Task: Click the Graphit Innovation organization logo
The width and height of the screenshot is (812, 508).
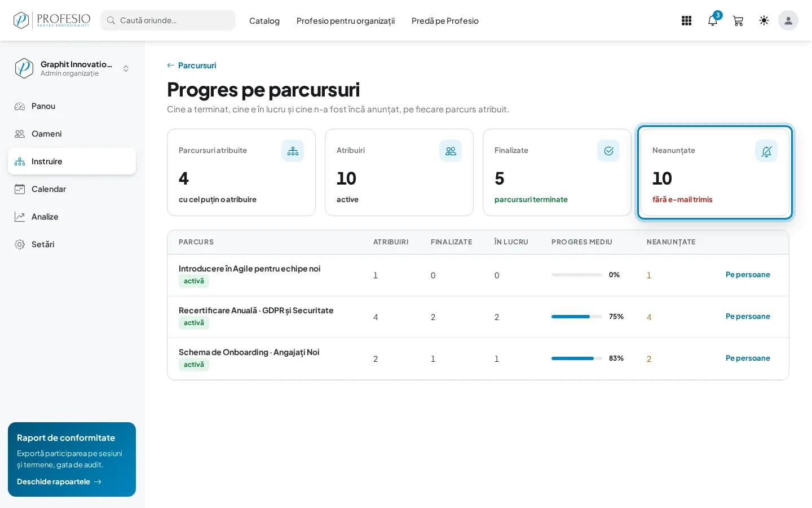Action: [24, 68]
